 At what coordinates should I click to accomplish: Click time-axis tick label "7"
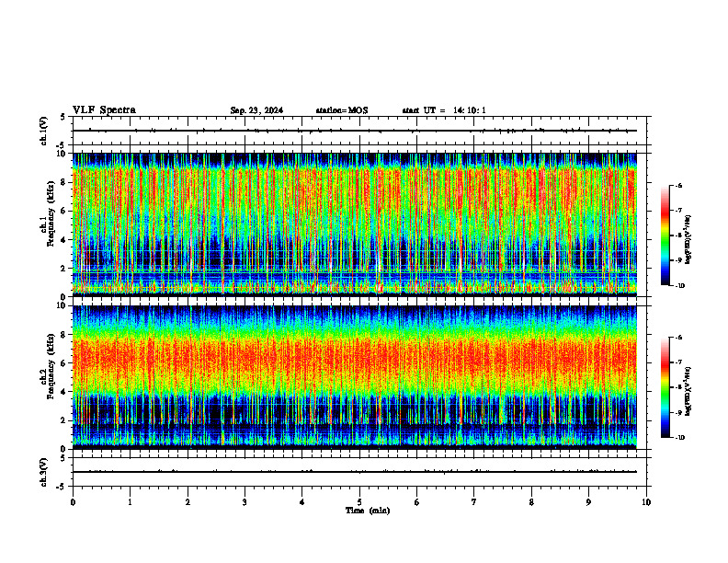pyautogui.click(x=474, y=502)
